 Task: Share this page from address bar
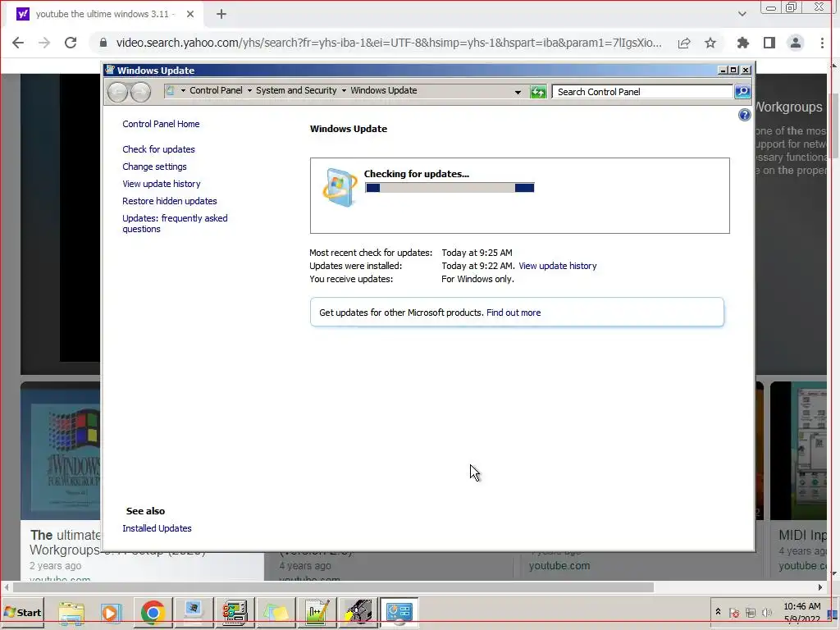(x=684, y=43)
